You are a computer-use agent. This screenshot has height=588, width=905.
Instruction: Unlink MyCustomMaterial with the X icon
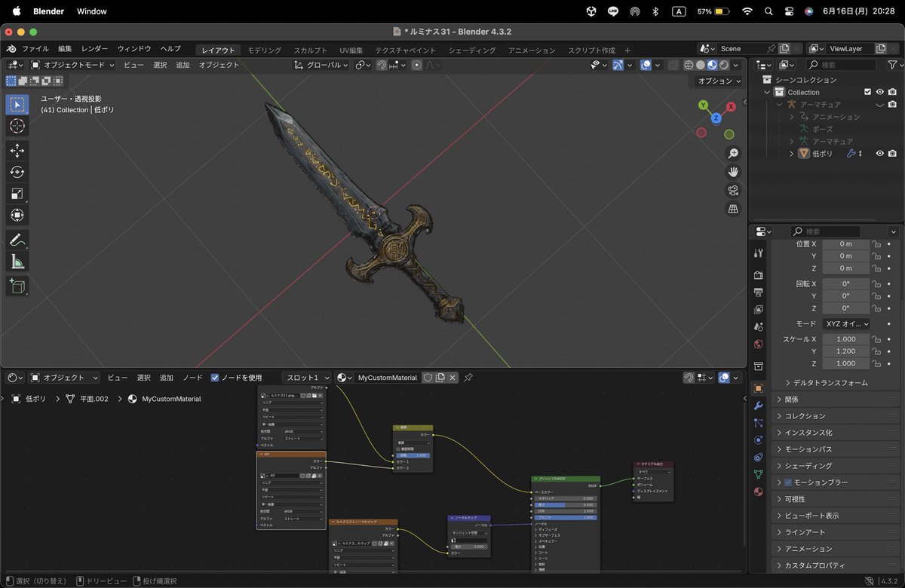(x=452, y=378)
